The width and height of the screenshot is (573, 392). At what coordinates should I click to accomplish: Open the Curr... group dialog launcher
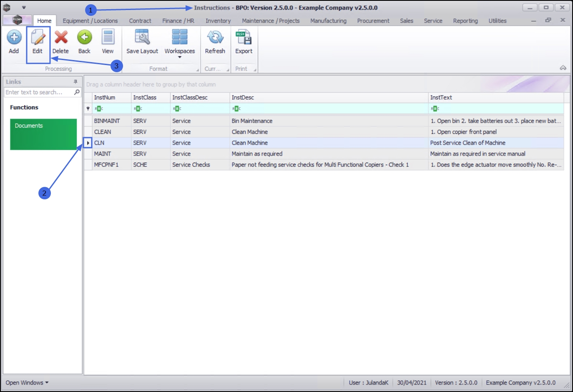pyautogui.click(x=228, y=70)
